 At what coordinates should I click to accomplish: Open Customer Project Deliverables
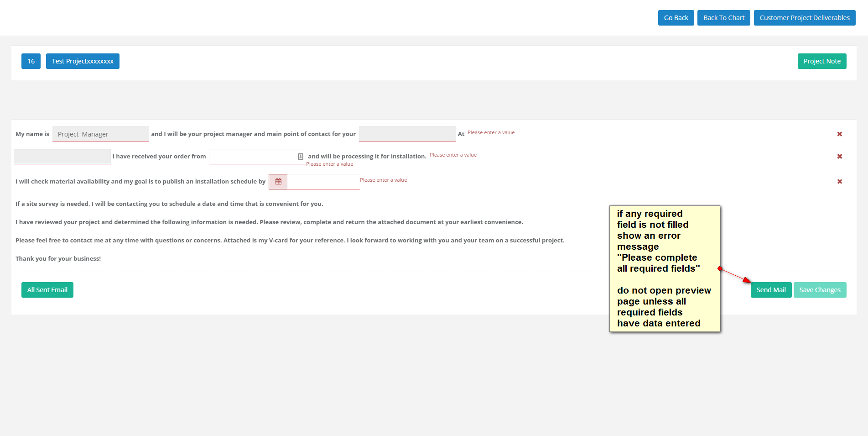click(805, 18)
